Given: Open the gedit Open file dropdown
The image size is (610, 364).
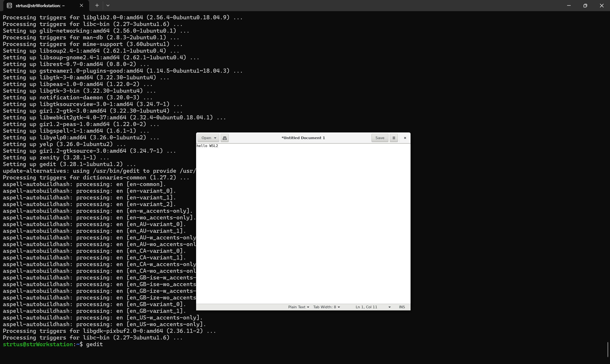Looking at the screenshot, I should (208, 138).
